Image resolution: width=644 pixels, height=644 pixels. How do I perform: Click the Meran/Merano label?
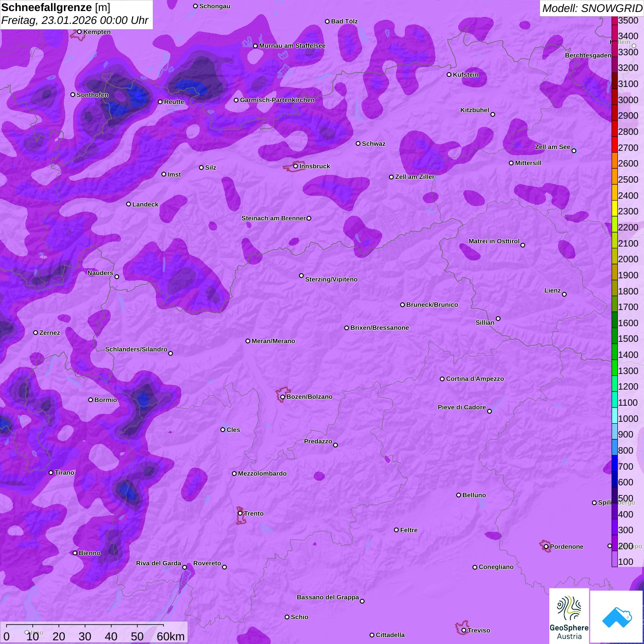click(x=273, y=341)
